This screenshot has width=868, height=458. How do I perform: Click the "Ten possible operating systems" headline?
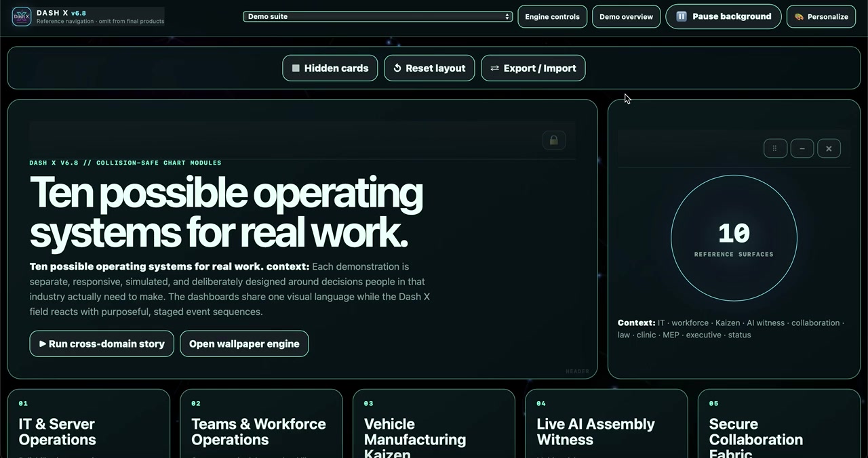tap(226, 211)
